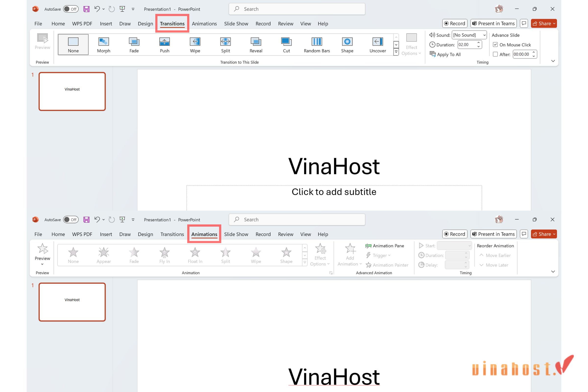Click Search box in top window

(297, 9)
